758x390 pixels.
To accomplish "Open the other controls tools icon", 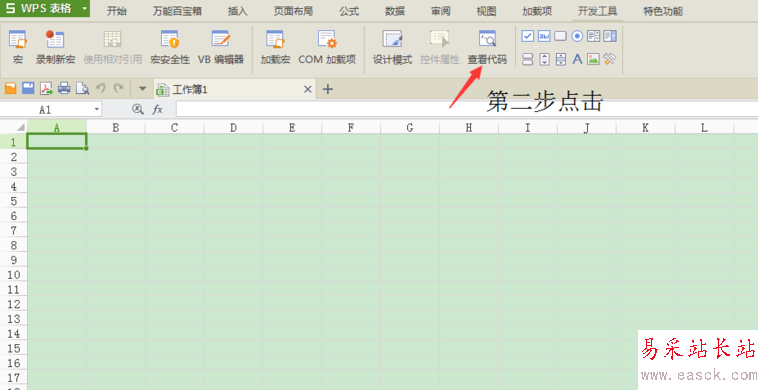I will pos(610,59).
